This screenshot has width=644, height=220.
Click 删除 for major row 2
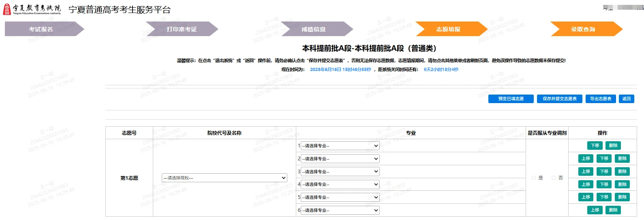[622, 159]
